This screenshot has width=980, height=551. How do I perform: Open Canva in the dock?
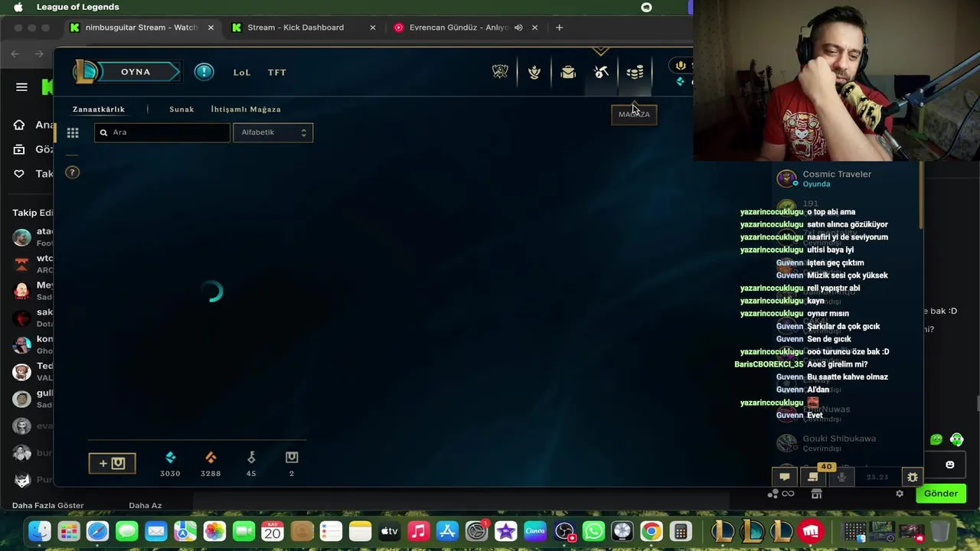point(535,531)
